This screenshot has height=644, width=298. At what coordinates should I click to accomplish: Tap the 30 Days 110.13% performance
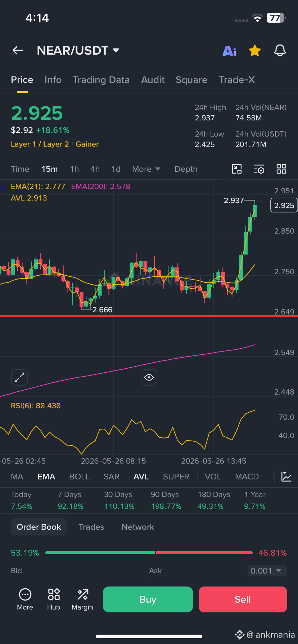119,501
